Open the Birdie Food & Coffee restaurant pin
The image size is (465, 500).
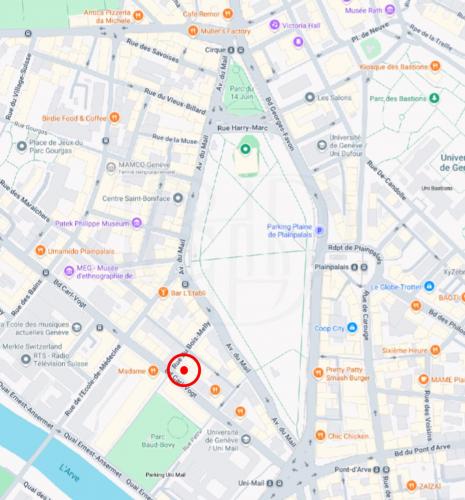tap(114, 117)
